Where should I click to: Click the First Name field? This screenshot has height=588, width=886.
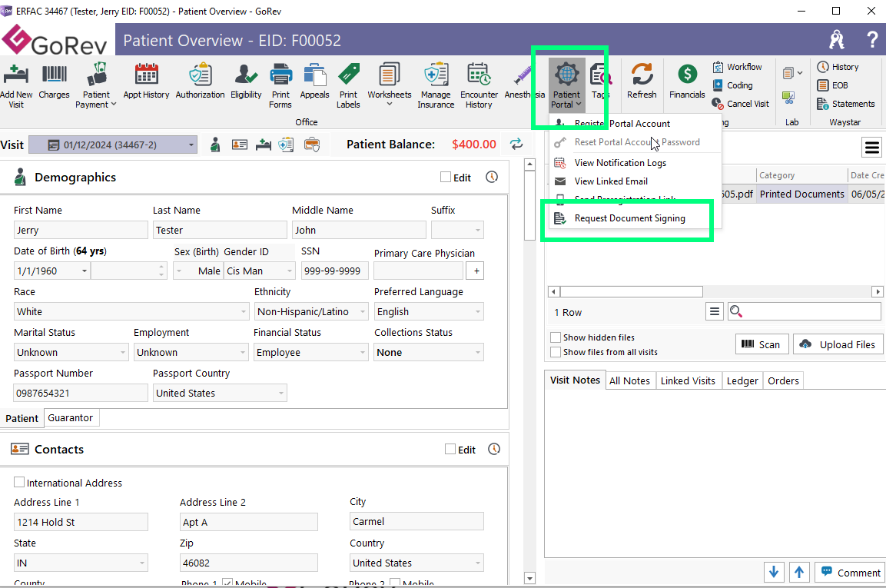[81, 230]
